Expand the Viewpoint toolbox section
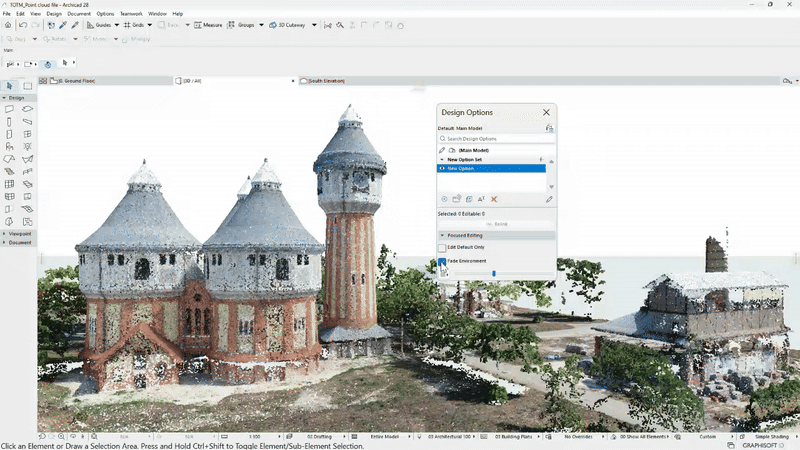 pos(20,233)
